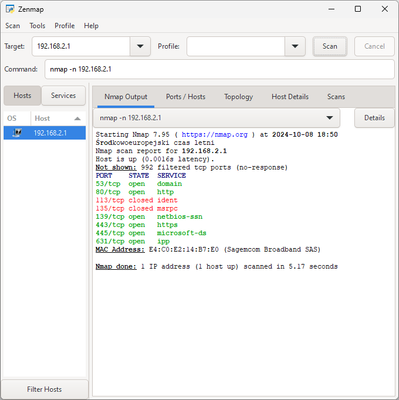Click the Not shown filtered ports line
This screenshot has width=399, height=400.
click(192, 168)
